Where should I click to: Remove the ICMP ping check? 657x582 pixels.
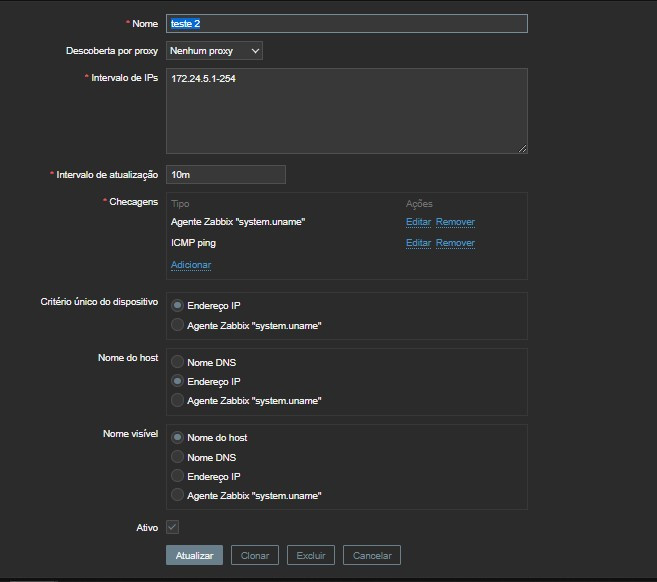(x=455, y=243)
